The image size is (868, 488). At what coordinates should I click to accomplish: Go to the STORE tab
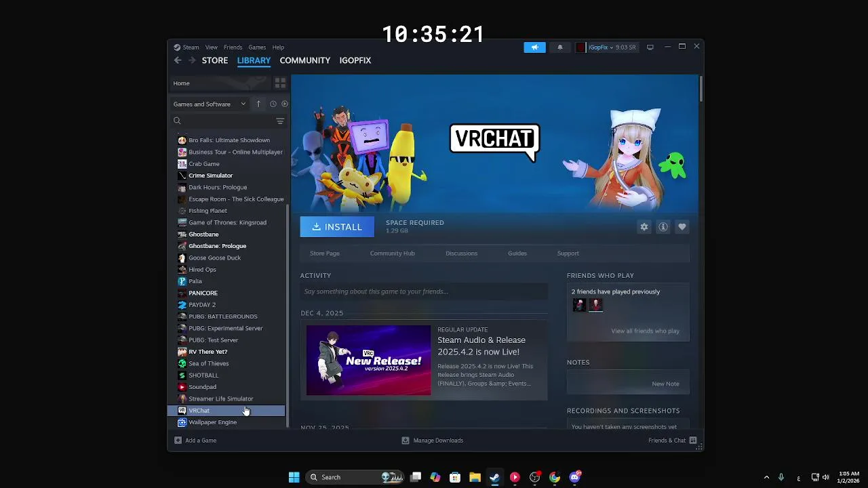click(215, 60)
